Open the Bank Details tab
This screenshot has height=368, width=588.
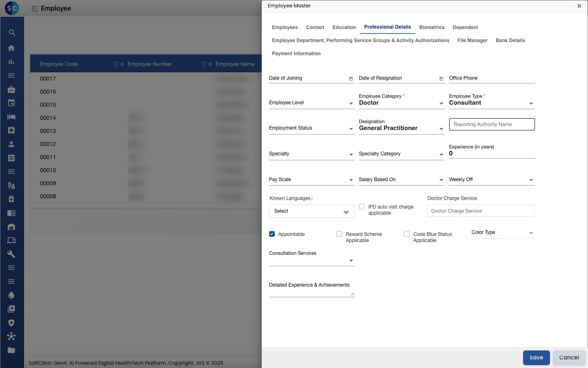click(510, 40)
